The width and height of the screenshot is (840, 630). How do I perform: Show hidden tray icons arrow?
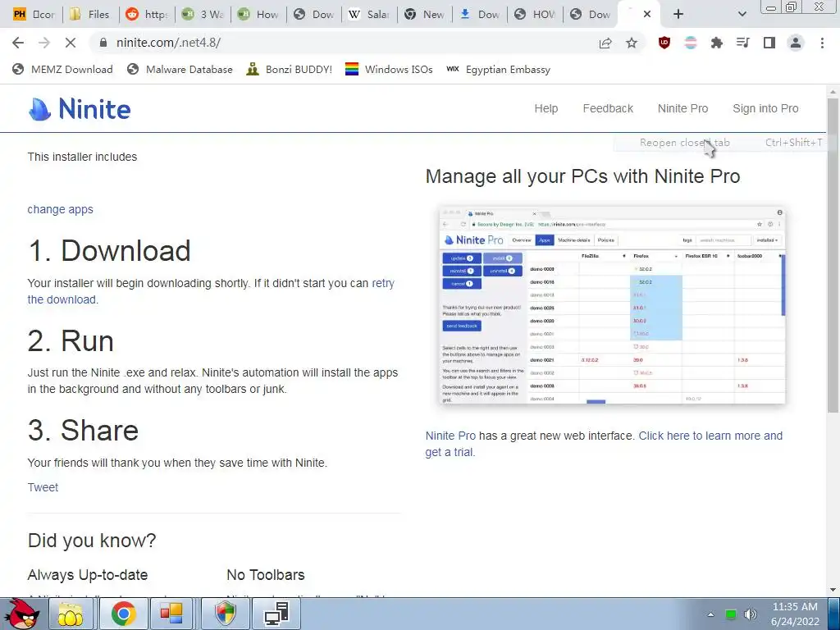click(710, 614)
